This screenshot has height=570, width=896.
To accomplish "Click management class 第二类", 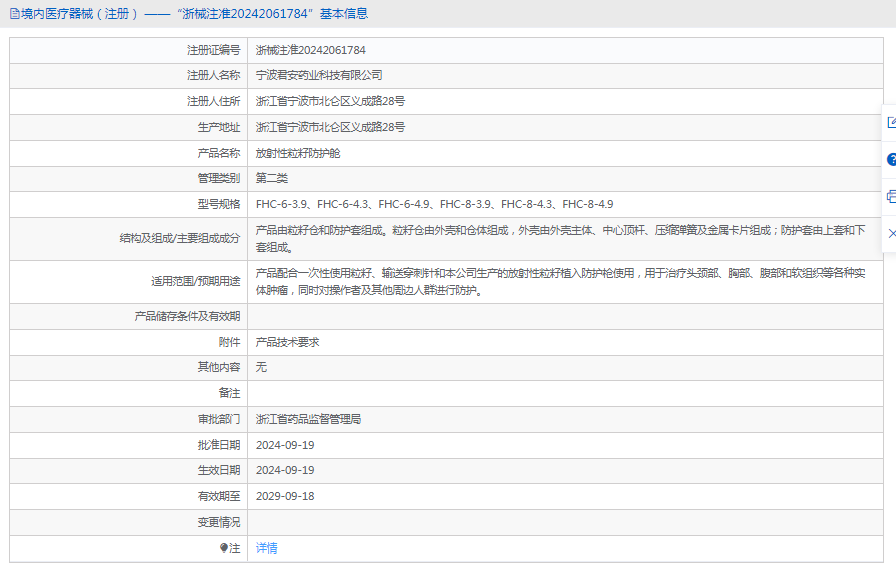I will tap(271, 178).
